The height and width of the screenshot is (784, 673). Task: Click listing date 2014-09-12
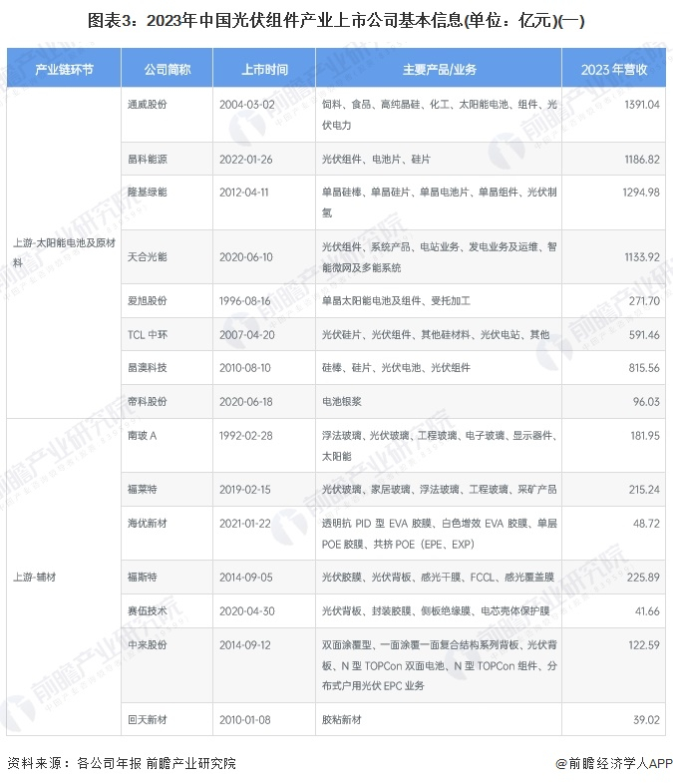click(245, 645)
